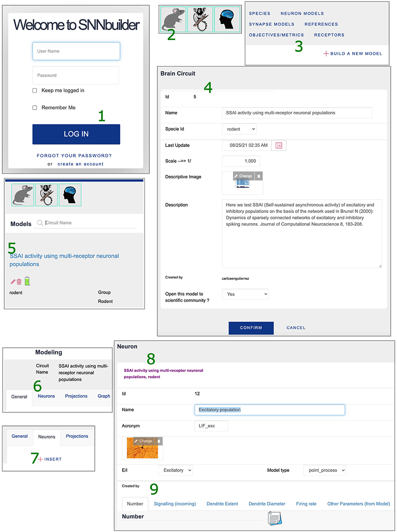Click the magnifier icon beside Circuit Name
This screenshot has height=532, width=397.
coord(40,223)
